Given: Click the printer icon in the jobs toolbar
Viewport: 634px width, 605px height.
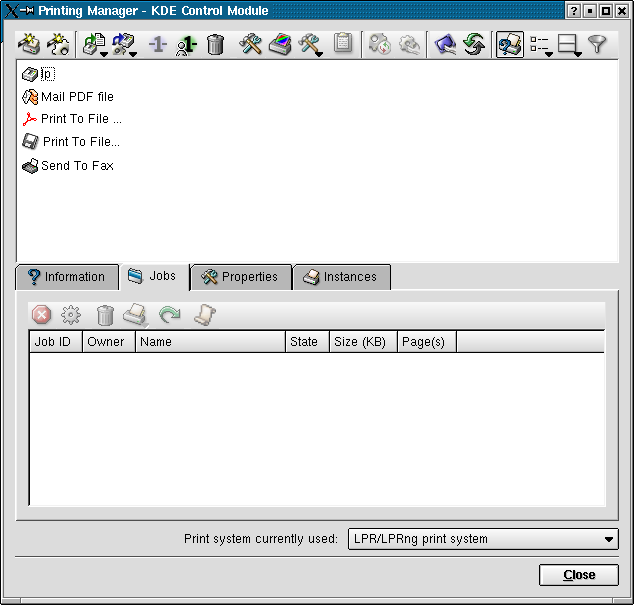Looking at the screenshot, I should [135, 315].
